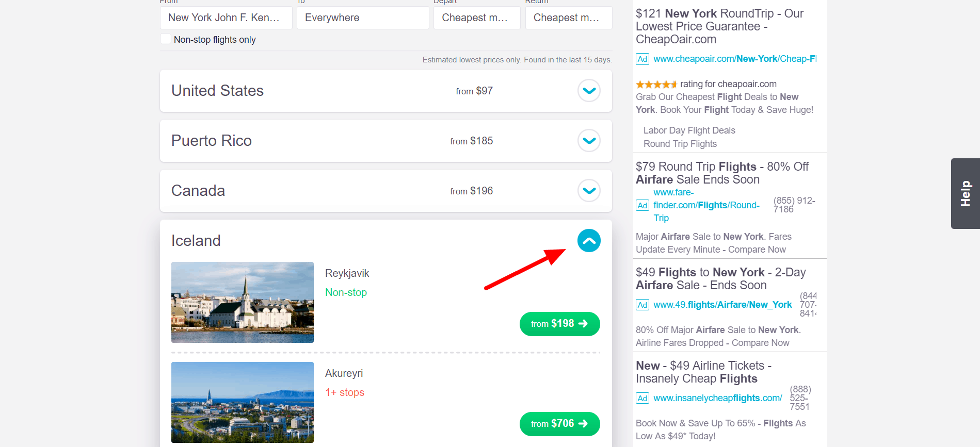
Task: Expand the United States destinations chevron
Action: (x=589, y=91)
